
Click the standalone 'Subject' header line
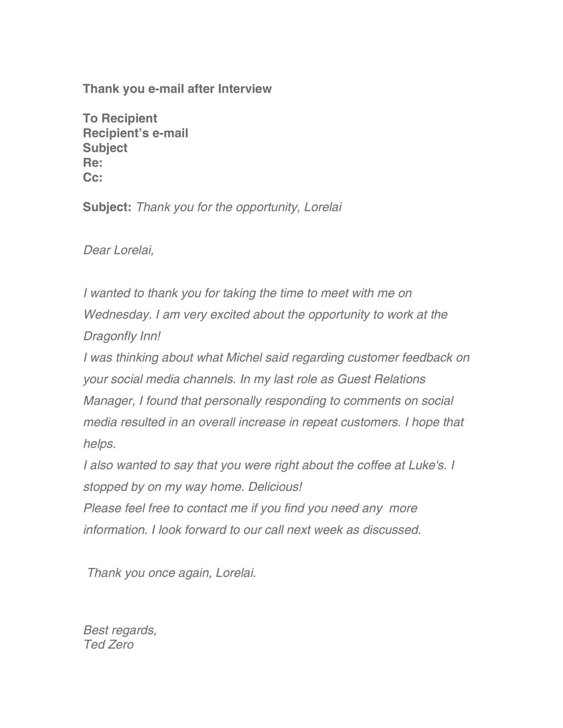[105, 148]
